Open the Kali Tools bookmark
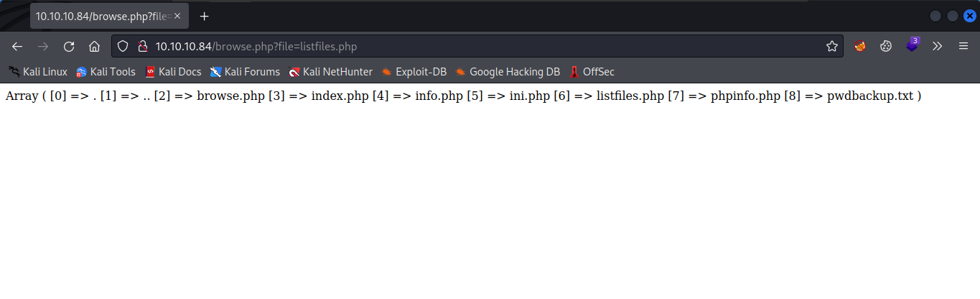This screenshot has height=299, width=980. [x=106, y=71]
